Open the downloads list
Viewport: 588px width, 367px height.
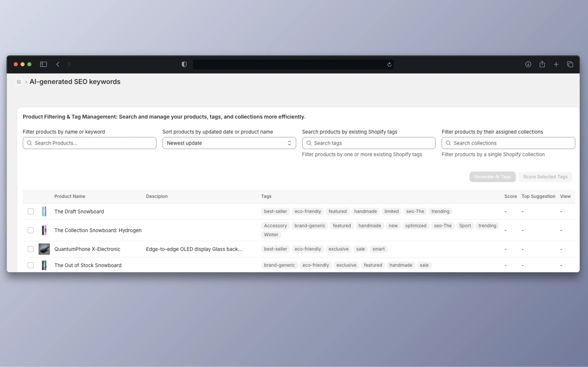coord(528,64)
